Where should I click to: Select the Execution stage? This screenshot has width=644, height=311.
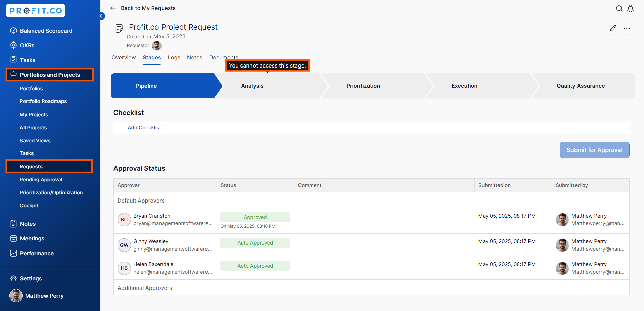pyautogui.click(x=481, y=86)
